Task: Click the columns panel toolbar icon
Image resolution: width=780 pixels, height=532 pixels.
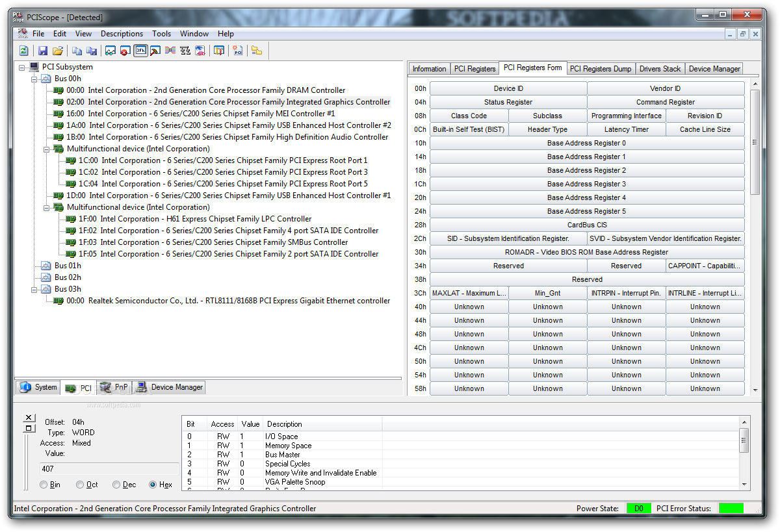Action: (219, 51)
